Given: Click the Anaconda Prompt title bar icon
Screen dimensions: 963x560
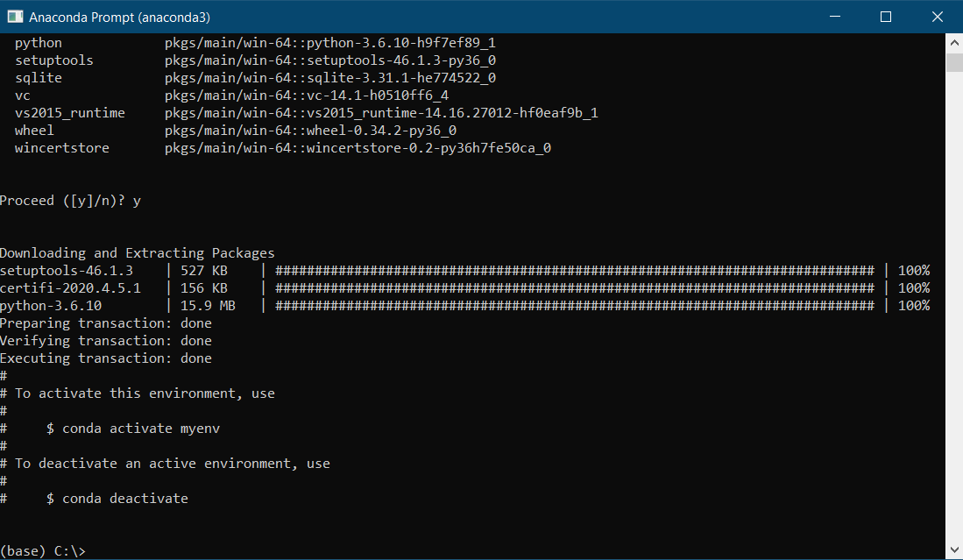Looking at the screenshot, I should click(x=15, y=17).
